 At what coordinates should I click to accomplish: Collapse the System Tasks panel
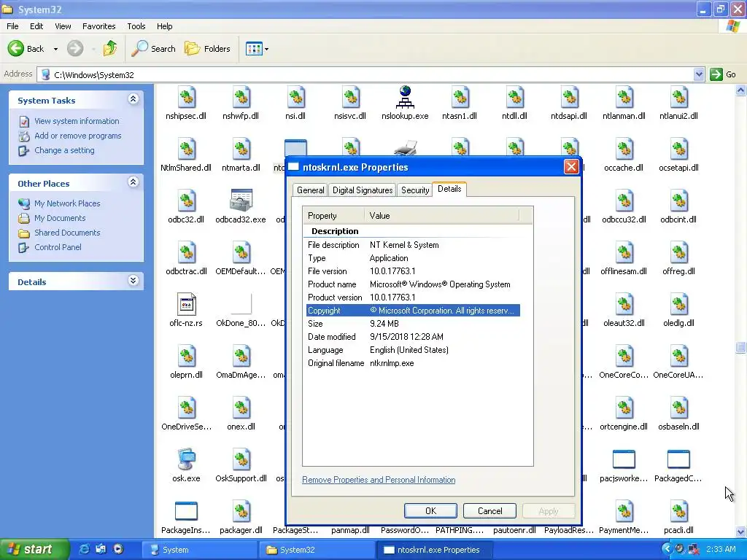coord(133,99)
